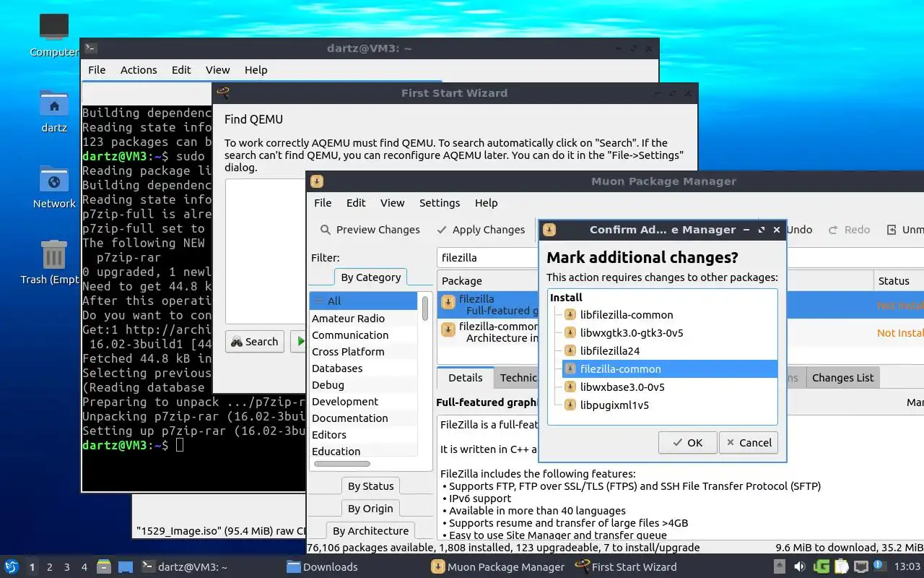Click the libfilezilla24 package icon
Image resolution: width=924 pixels, height=578 pixels.
tap(570, 351)
